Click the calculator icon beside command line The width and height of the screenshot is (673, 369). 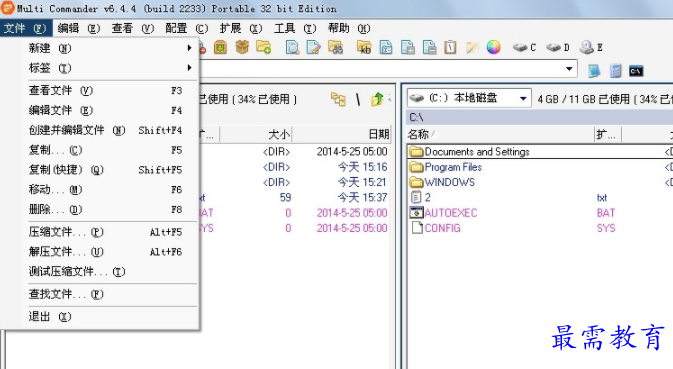click(x=615, y=71)
